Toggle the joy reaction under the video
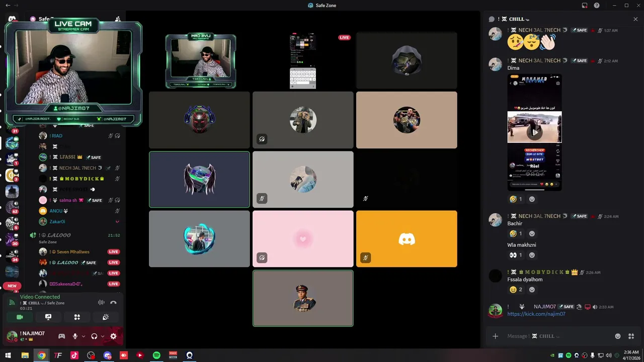 pyautogui.click(x=516, y=199)
